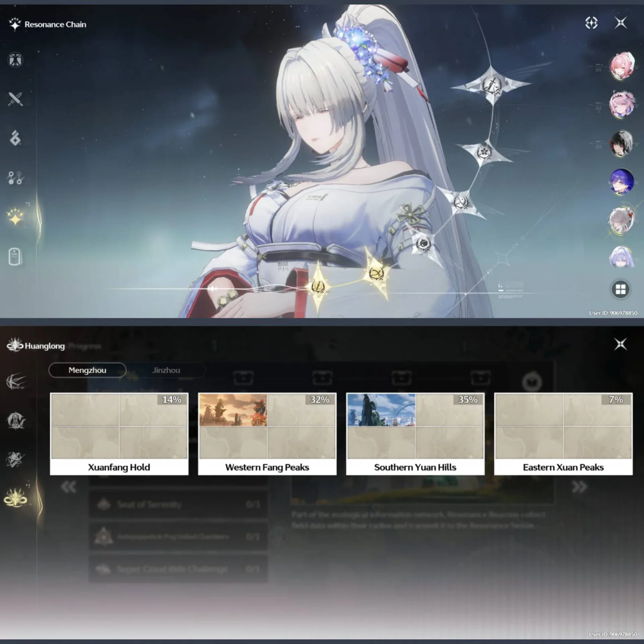Click the topmost resonance chain node

492,86
